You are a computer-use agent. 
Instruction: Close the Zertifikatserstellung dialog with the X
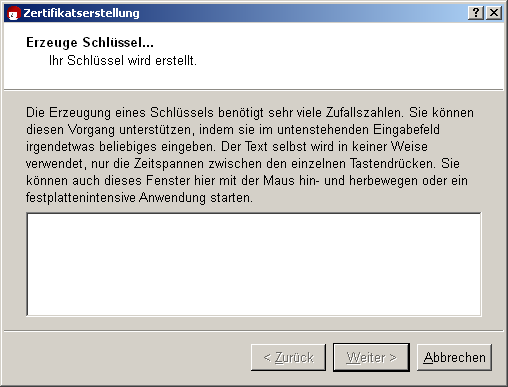pos(494,13)
